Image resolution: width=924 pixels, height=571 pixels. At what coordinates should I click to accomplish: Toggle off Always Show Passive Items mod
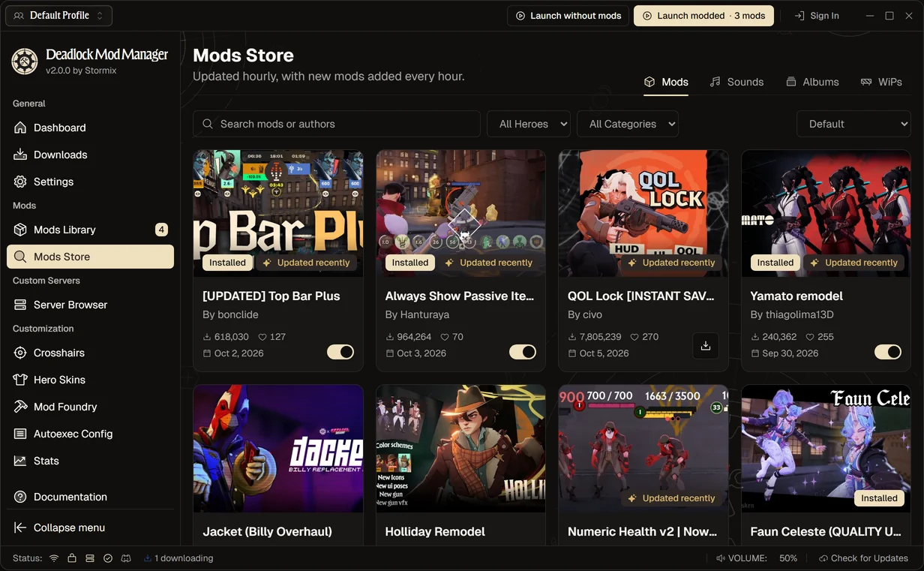pyautogui.click(x=523, y=352)
